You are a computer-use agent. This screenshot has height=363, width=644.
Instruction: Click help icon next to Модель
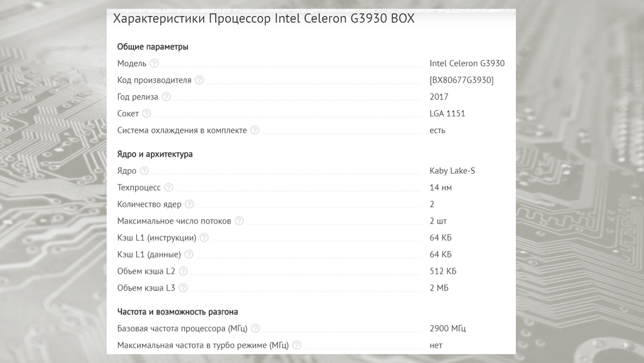[154, 63]
